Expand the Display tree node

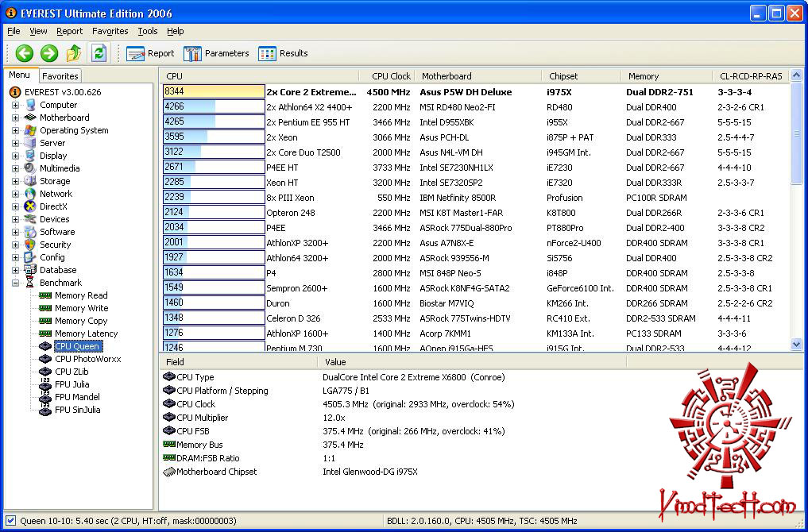(x=15, y=156)
